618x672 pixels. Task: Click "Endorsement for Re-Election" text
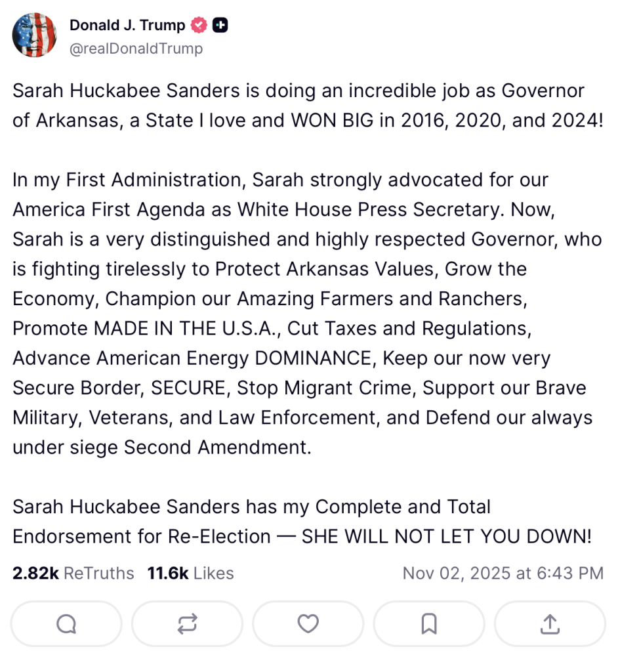click(x=142, y=536)
